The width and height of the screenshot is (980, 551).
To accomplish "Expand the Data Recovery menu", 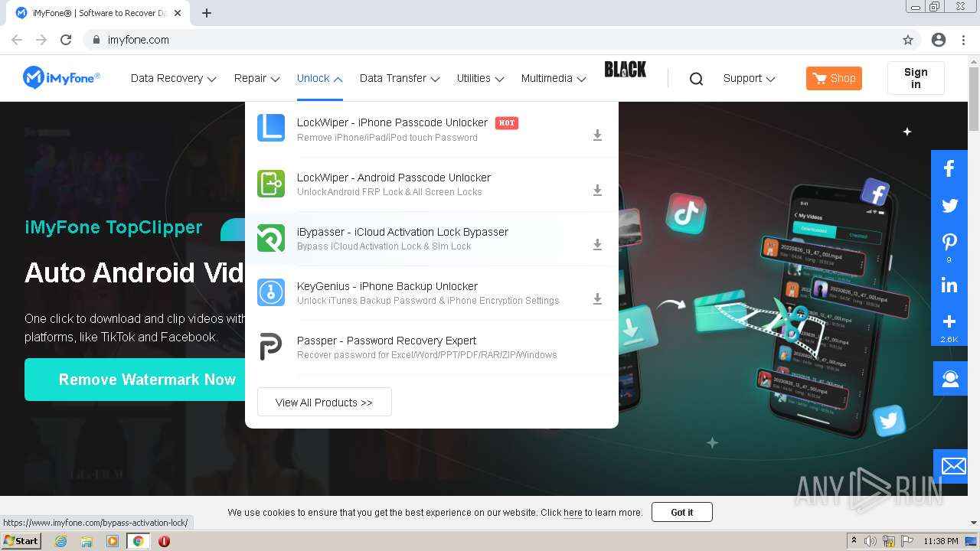I will click(173, 78).
